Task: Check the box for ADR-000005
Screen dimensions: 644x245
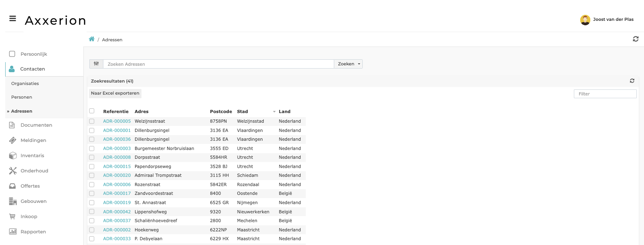Action: coord(92,121)
